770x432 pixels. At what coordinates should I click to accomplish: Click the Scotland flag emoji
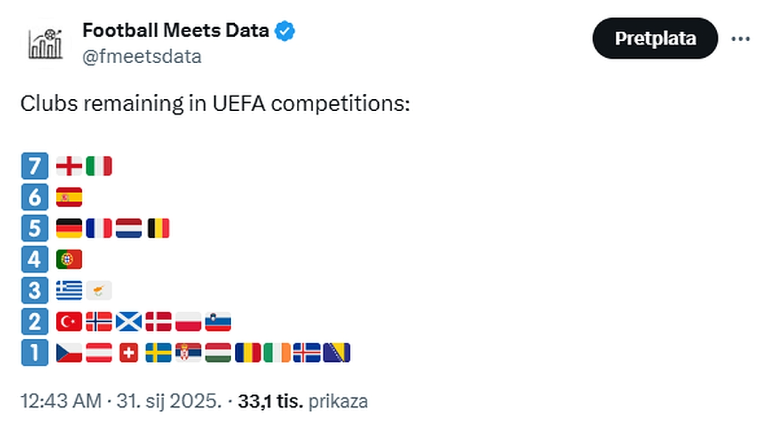pos(129,321)
